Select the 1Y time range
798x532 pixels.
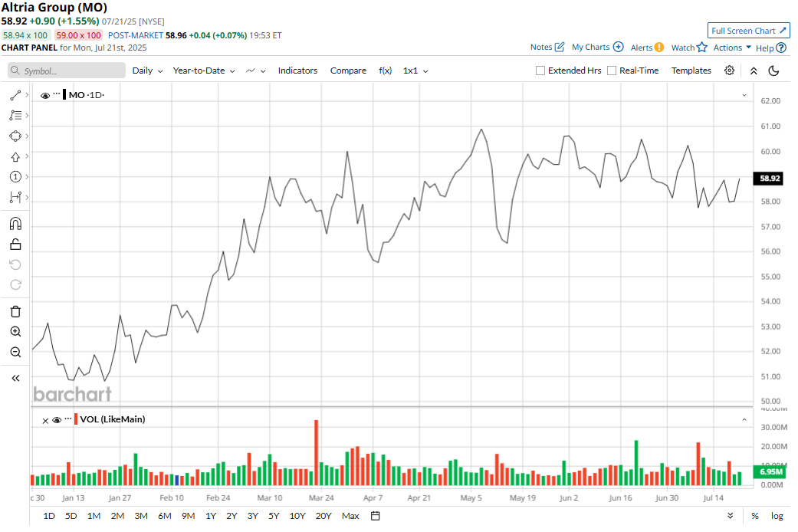point(211,516)
